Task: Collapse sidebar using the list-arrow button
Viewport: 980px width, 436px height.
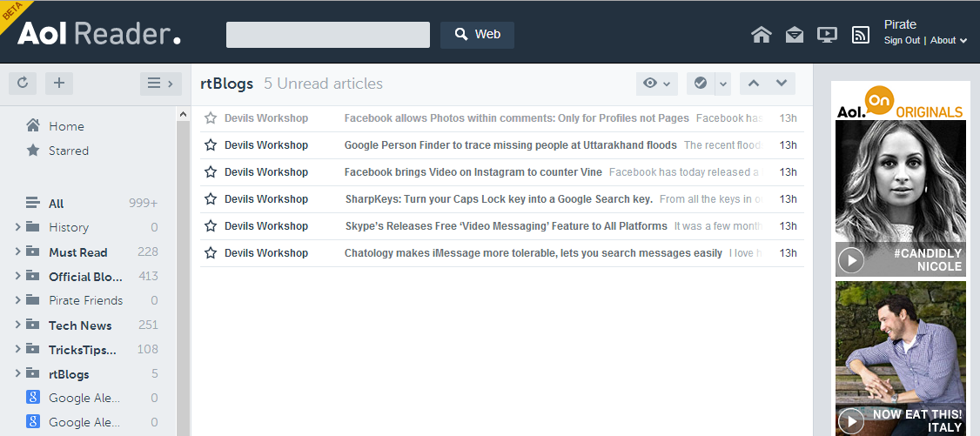Action: (x=161, y=83)
